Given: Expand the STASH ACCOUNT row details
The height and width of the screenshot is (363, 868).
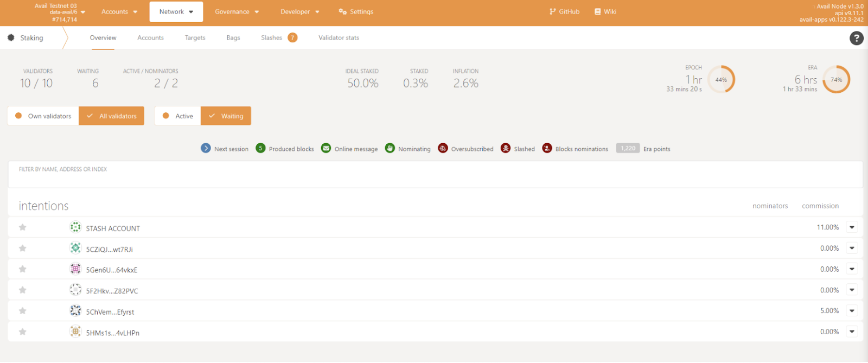Looking at the screenshot, I should coord(852,227).
